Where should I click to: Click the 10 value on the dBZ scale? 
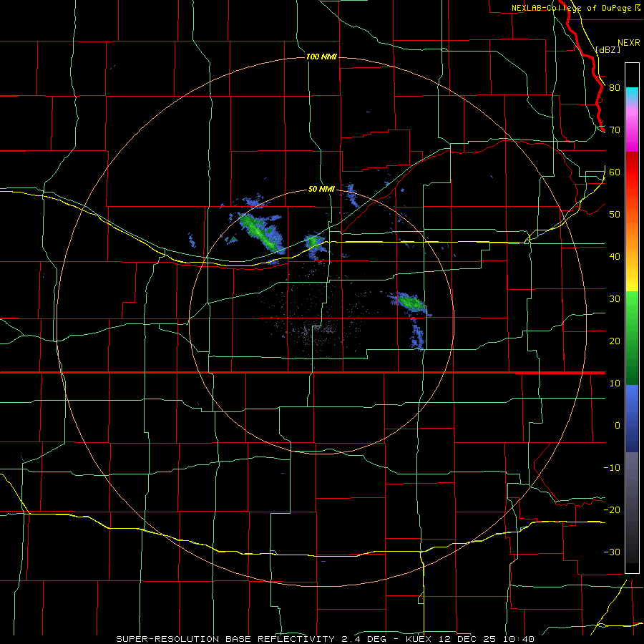pos(615,384)
